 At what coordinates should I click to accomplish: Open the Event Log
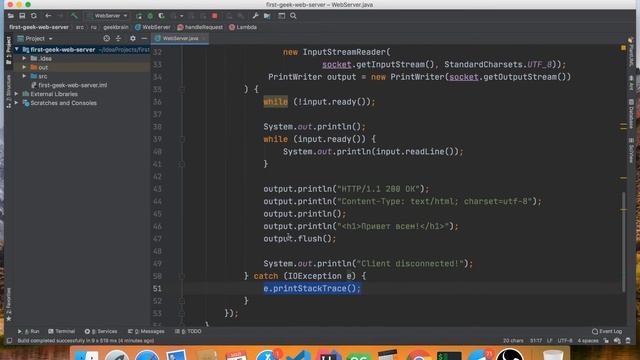pos(607,331)
